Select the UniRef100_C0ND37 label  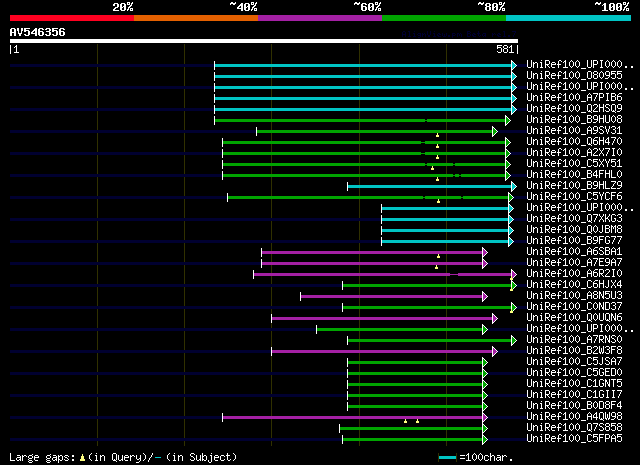pos(574,307)
